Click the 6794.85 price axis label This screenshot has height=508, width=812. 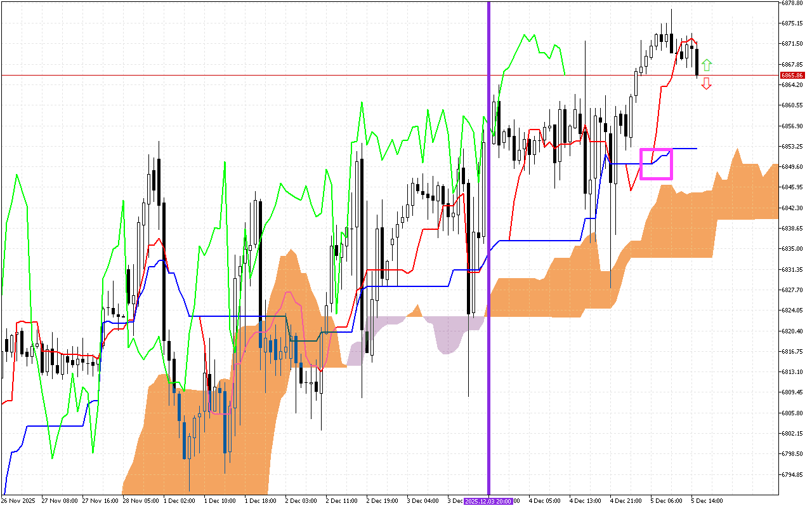[793, 473]
